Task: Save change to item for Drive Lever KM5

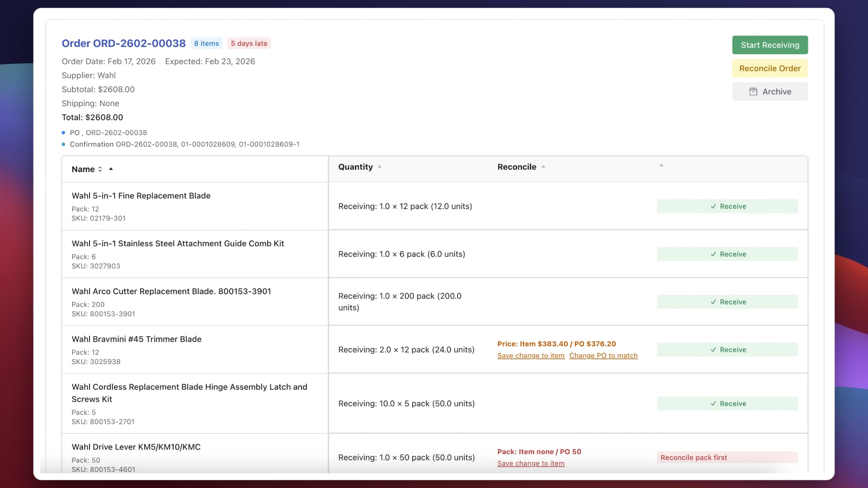Action: [531, 464]
